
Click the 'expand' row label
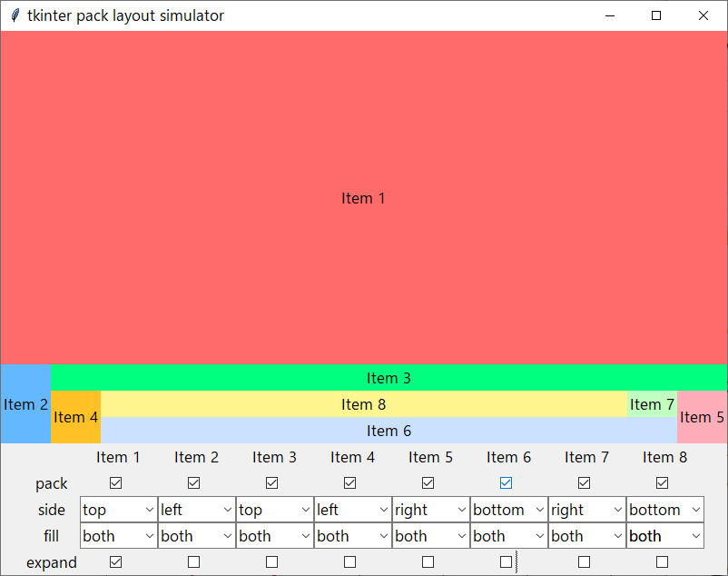(x=52, y=562)
